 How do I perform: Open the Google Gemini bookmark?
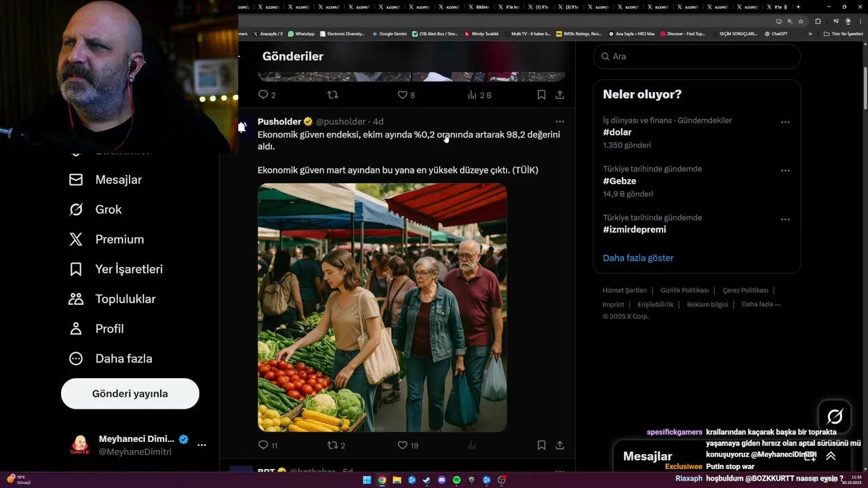point(389,34)
